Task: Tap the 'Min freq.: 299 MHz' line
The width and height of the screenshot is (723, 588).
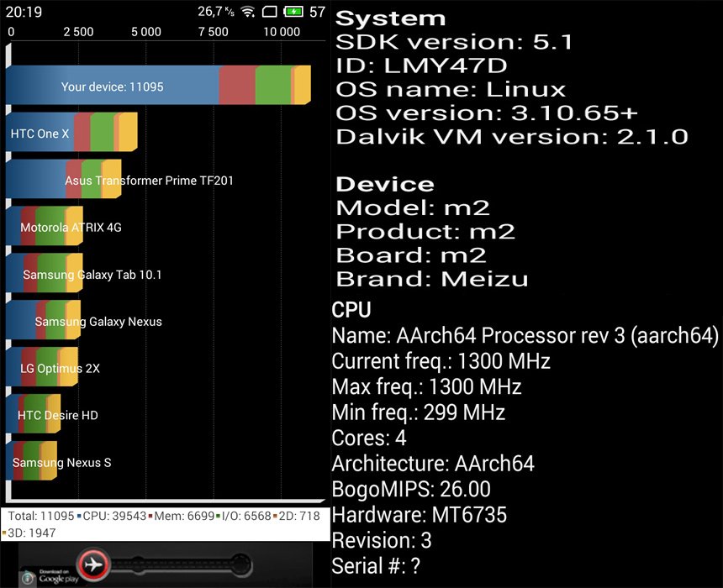Action: [419, 412]
